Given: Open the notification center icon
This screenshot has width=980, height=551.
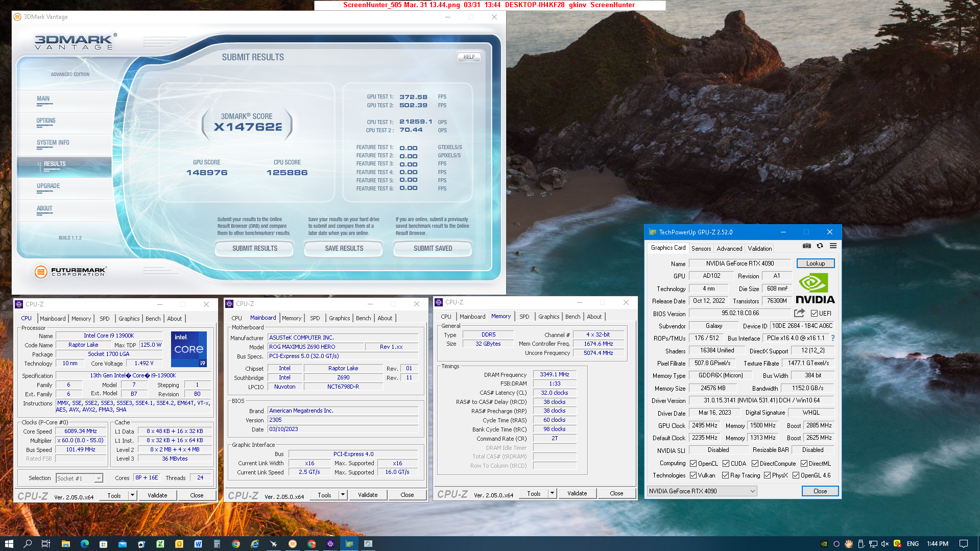Looking at the screenshot, I should 964,544.
